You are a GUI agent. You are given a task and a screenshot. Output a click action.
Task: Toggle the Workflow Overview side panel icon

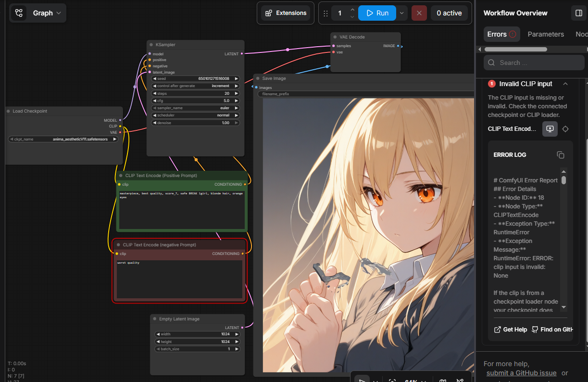578,13
